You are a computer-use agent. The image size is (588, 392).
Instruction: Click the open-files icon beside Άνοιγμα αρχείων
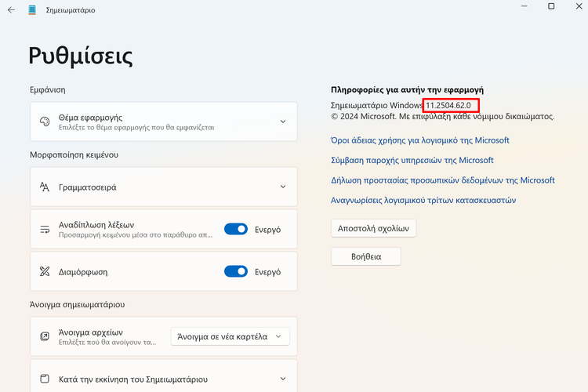(45, 336)
